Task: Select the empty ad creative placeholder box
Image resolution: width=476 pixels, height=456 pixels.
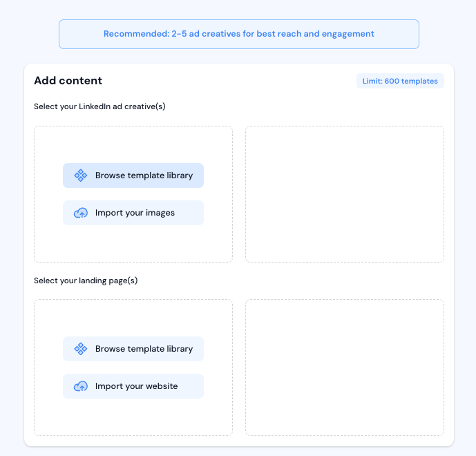Action: [x=345, y=194]
